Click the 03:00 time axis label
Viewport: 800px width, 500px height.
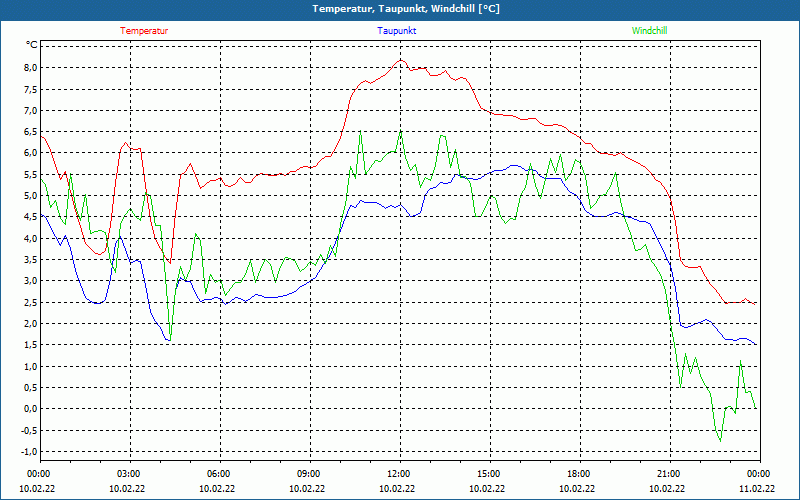pos(131,474)
